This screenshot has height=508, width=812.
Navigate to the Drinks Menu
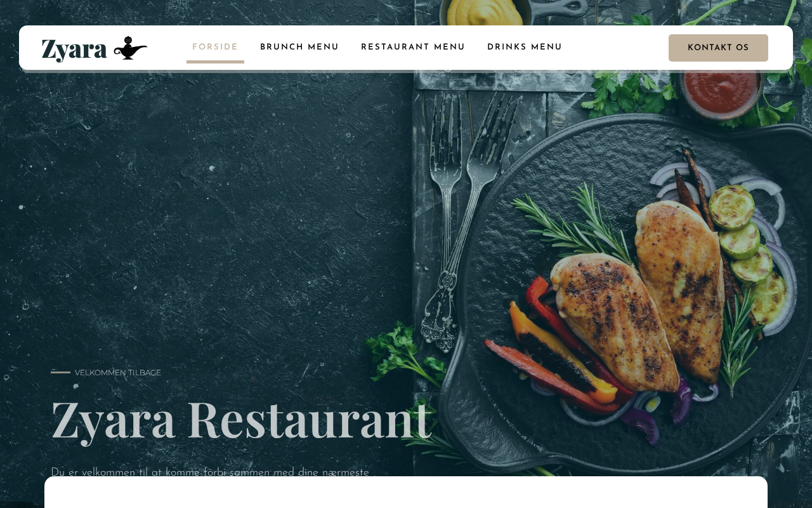(525, 48)
